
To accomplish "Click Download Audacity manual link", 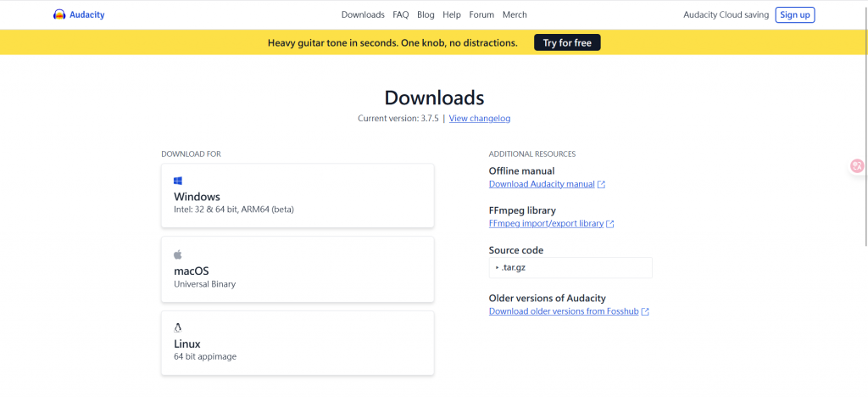I will [542, 184].
